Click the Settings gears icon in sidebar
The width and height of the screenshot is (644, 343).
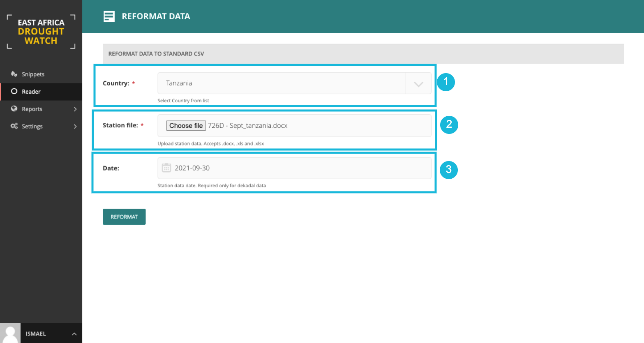coord(14,126)
